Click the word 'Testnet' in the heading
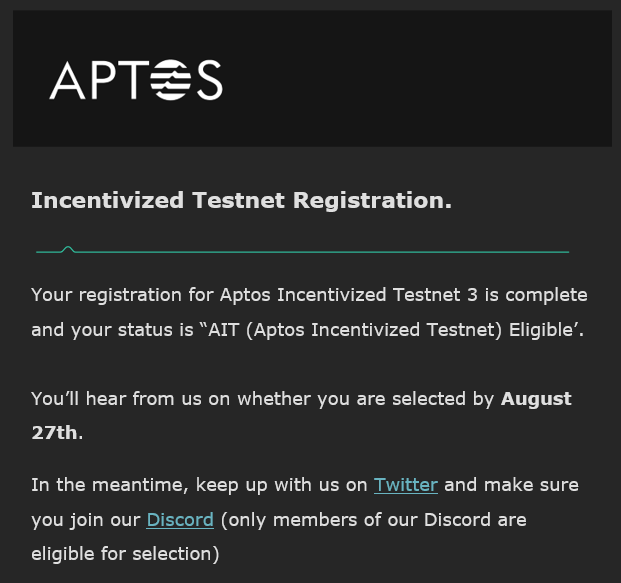 (238, 200)
